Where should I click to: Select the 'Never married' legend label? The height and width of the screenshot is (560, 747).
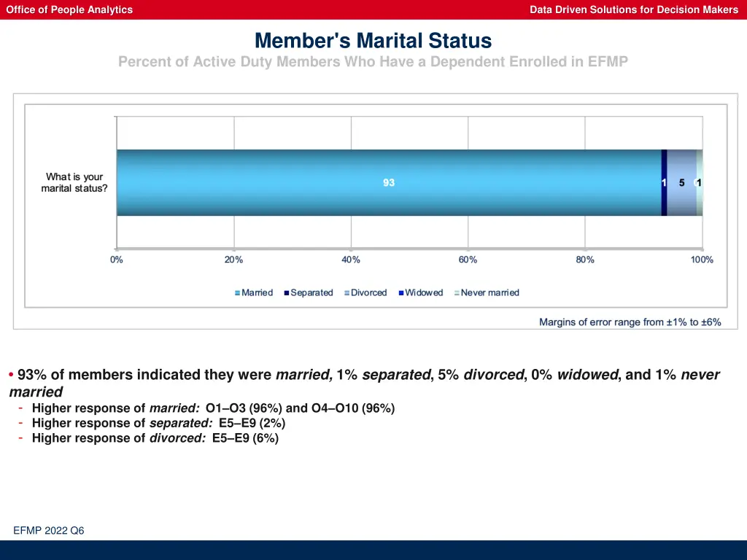coord(489,293)
